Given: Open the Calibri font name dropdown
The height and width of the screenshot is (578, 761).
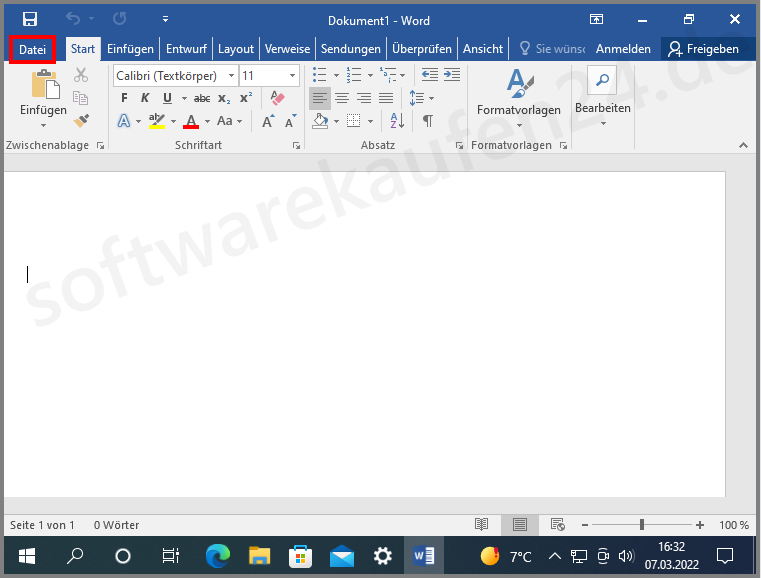Looking at the screenshot, I should (232, 76).
